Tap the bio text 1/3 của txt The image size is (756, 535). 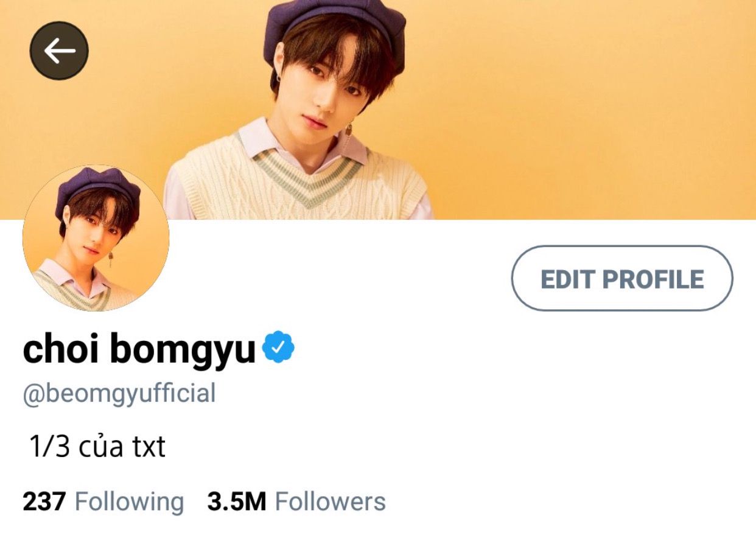pos(97,448)
